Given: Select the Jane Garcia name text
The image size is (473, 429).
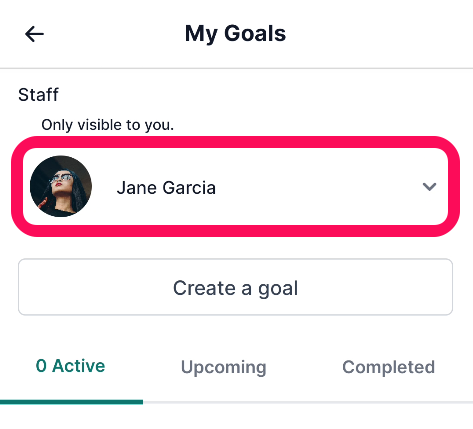Looking at the screenshot, I should tap(166, 188).
